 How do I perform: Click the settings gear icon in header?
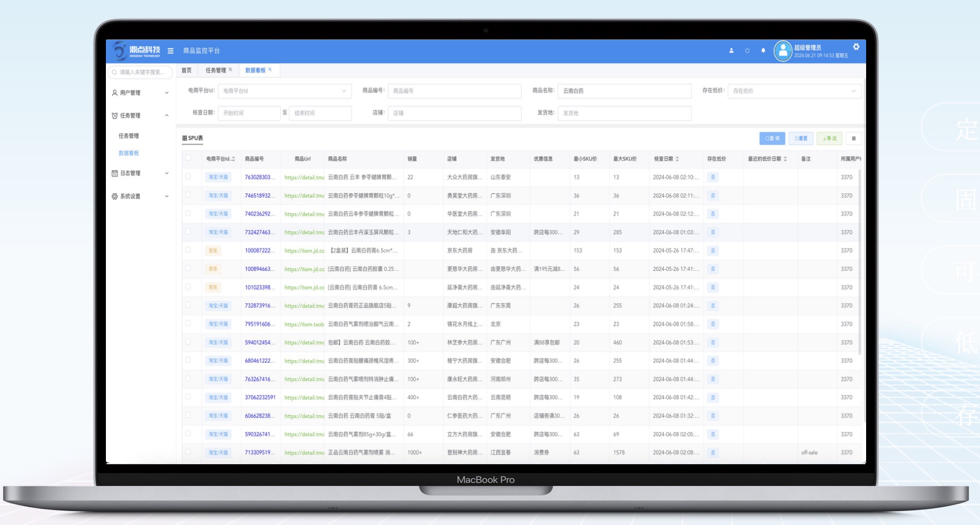click(856, 46)
